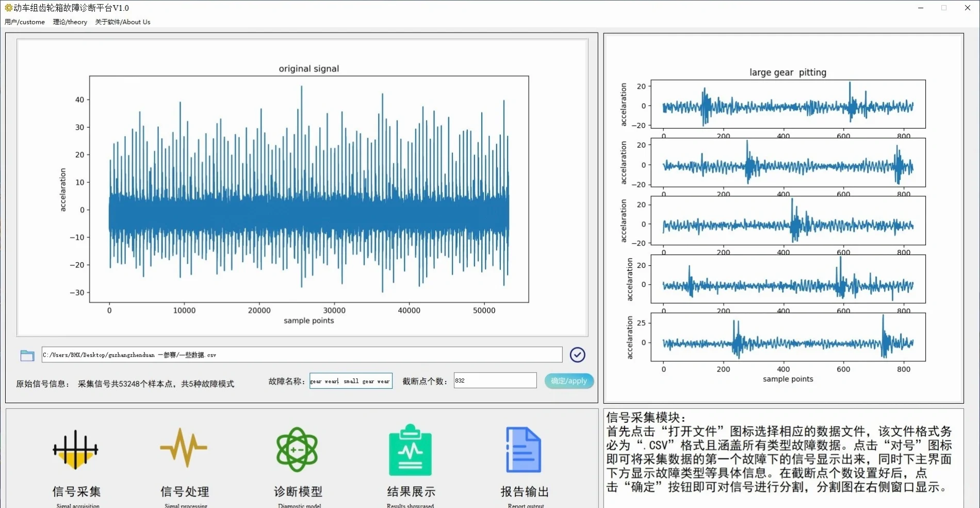The image size is (980, 508).
Task: Open the 诊断模型 diagnostic model atom icon
Action: coord(297,450)
